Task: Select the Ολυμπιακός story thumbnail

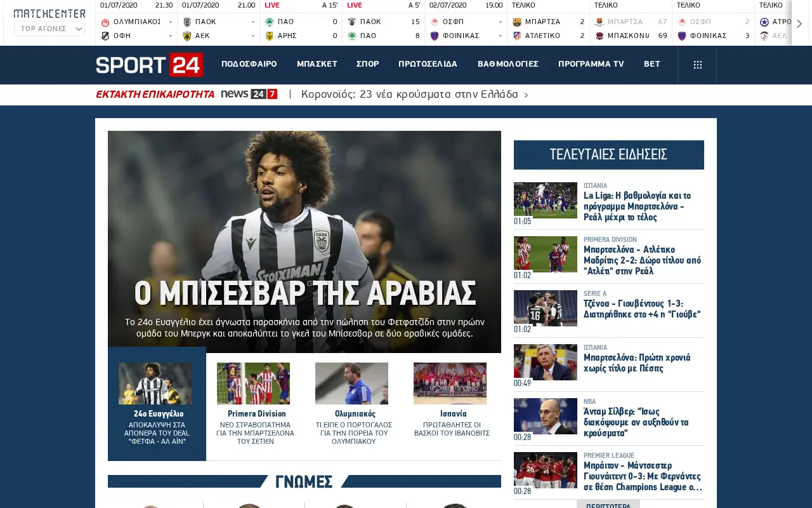Action: pos(351,384)
